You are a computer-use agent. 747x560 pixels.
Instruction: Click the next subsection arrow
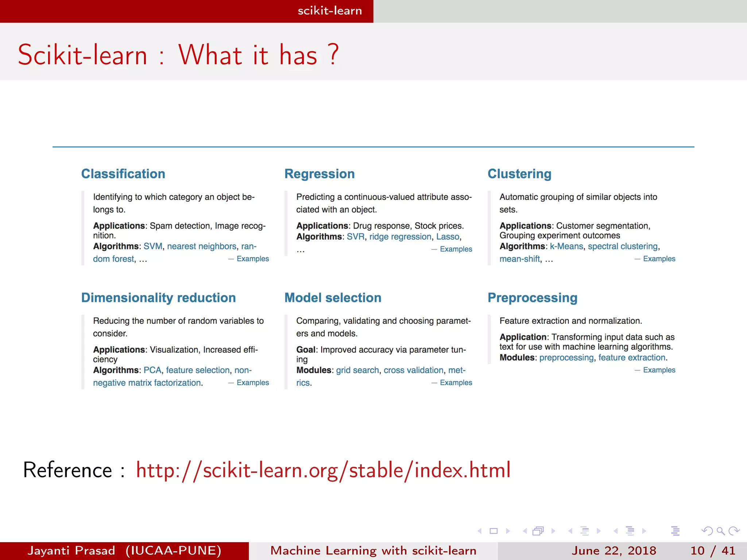pyautogui.click(x=599, y=531)
